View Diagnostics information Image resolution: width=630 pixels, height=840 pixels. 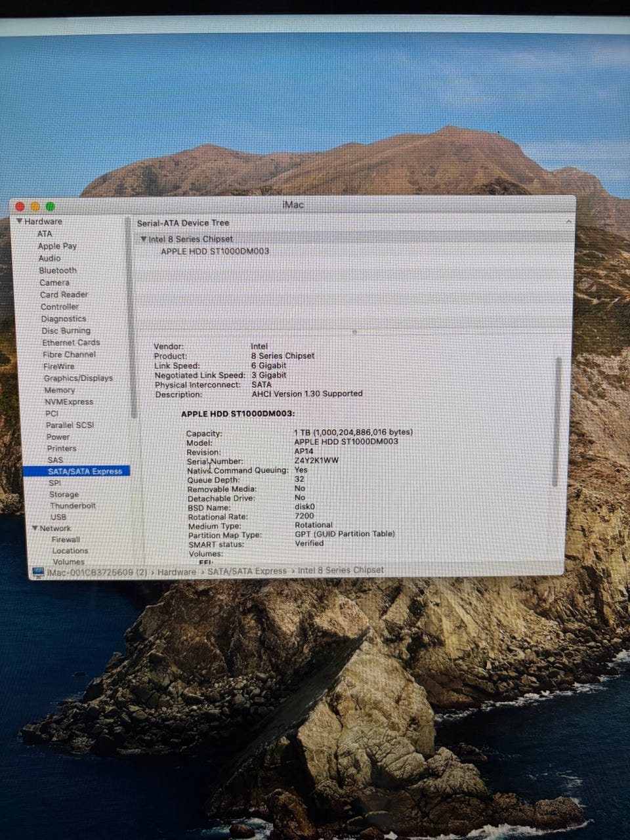point(64,319)
